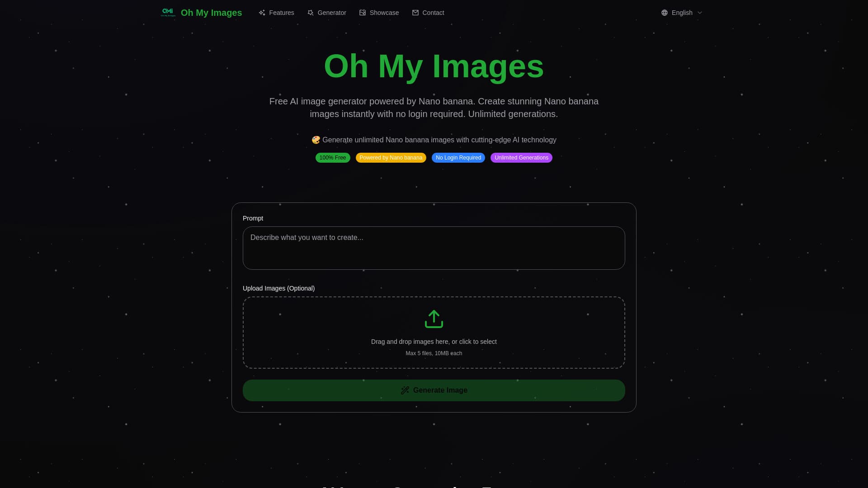Image resolution: width=868 pixels, height=488 pixels.
Task: Click the green upload arrow icon
Action: [x=434, y=319]
